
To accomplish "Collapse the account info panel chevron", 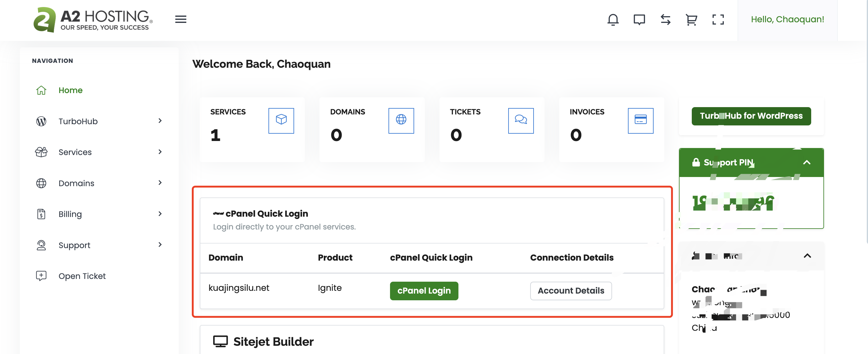I will pos(807,256).
